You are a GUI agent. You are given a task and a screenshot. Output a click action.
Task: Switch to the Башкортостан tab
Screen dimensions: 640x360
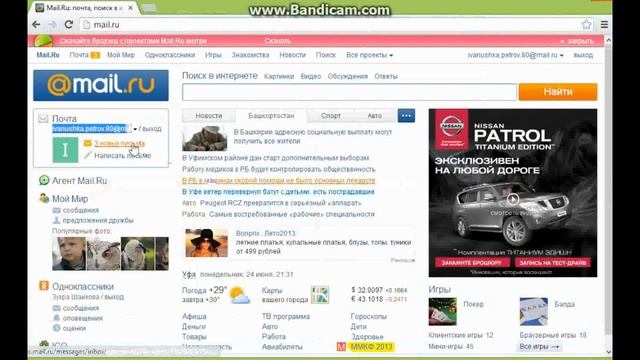click(x=271, y=116)
